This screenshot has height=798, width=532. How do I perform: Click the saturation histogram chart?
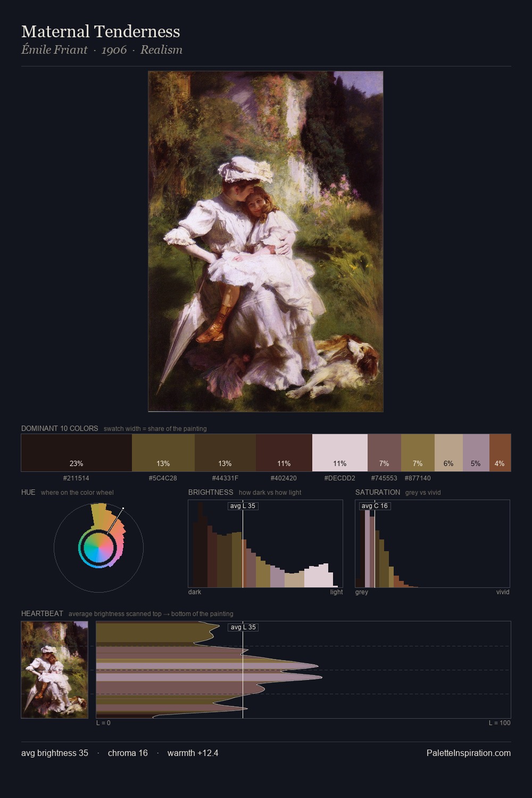click(x=433, y=544)
